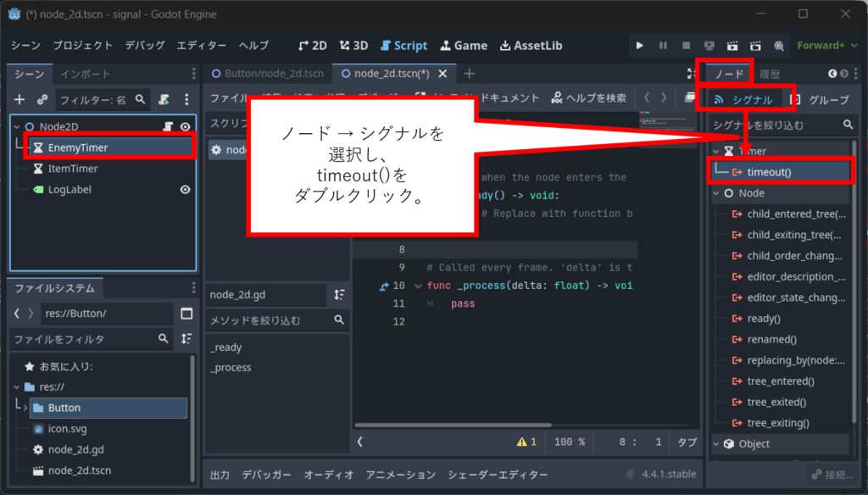Image resolution: width=868 pixels, height=495 pixels.
Task: Pause the running project
Action: point(663,46)
